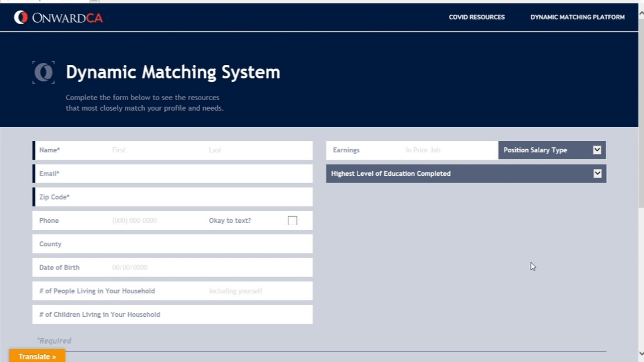
Task: Click the "Okay to text?" label
Action: coord(230,220)
